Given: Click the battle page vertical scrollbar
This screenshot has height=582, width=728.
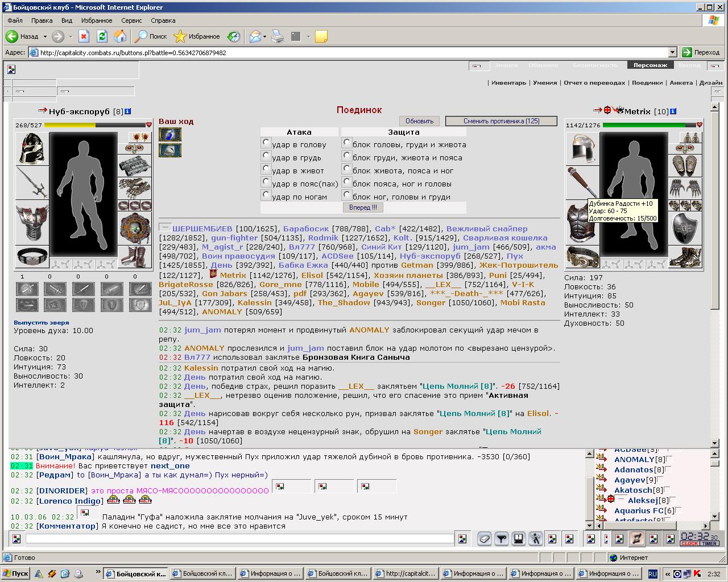Looking at the screenshot, I should (x=715, y=272).
